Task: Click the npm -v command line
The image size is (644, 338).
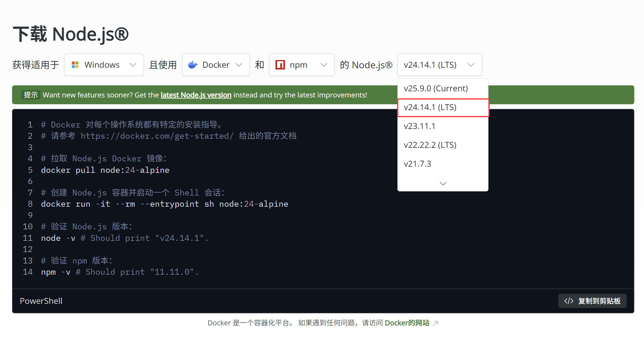Action: [120, 272]
